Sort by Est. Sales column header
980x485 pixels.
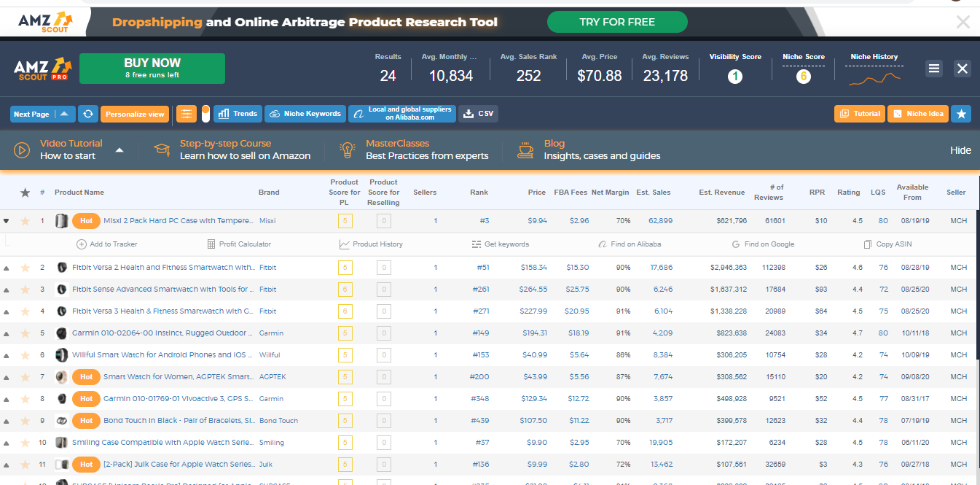(653, 193)
